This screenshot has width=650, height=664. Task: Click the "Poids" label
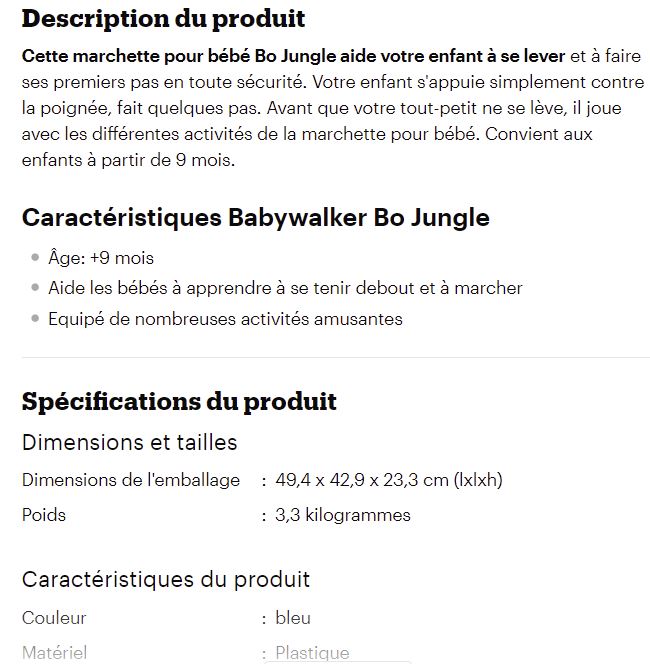tap(44, 515)
